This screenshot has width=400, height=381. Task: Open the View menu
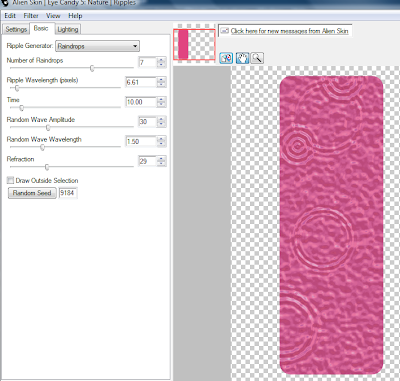(53, 16)
